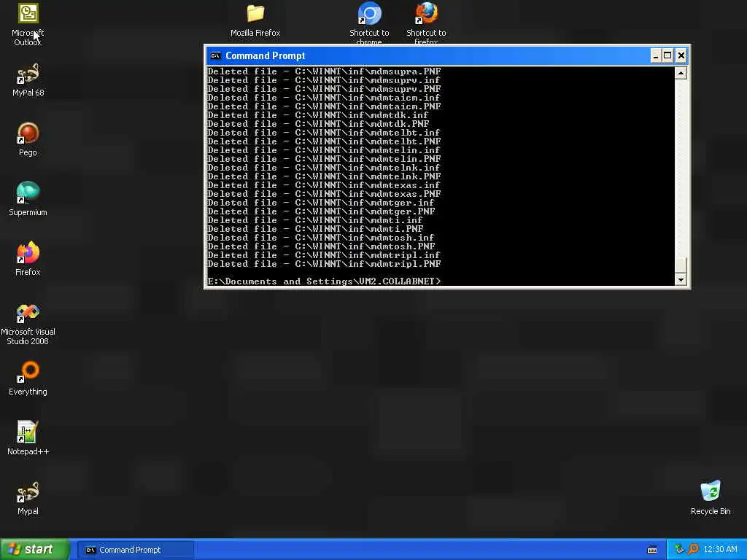Open the Command Prompt title bar system icon
Viewport: 747px width, 560px height.
coord(215,55)
